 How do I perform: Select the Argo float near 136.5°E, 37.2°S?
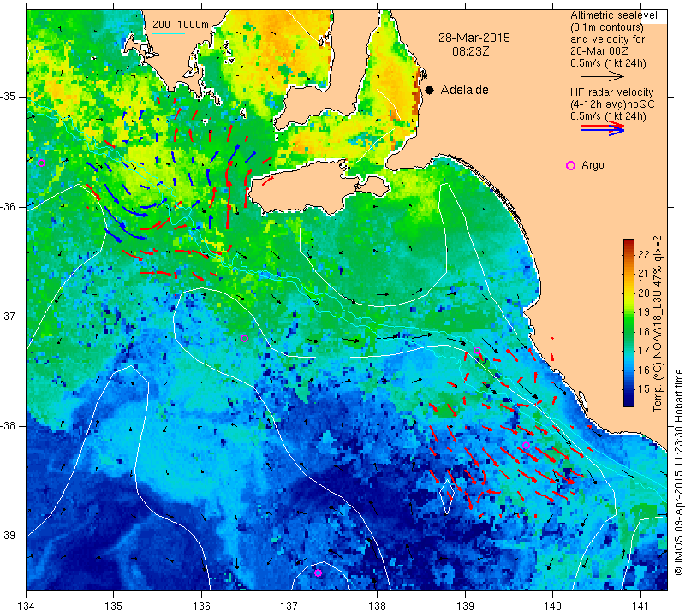coord(244,338)
